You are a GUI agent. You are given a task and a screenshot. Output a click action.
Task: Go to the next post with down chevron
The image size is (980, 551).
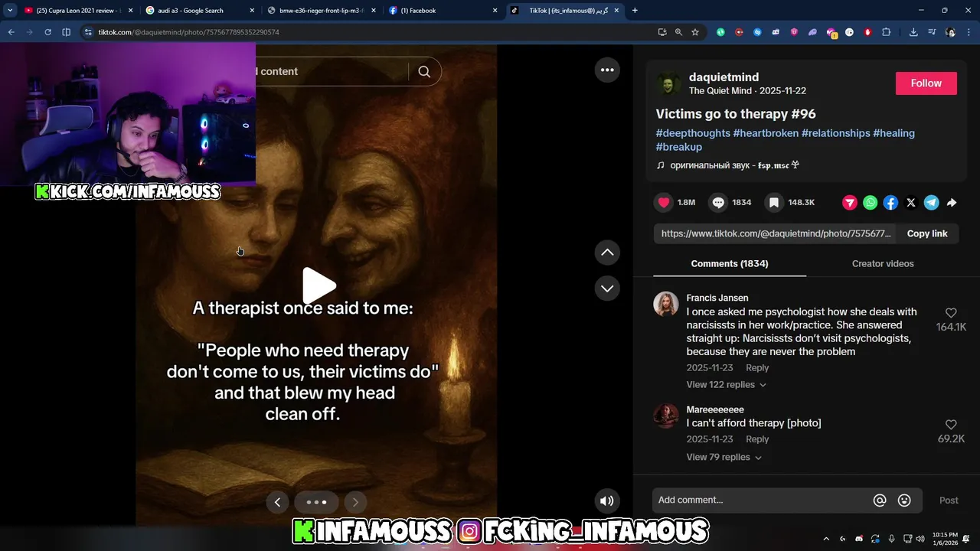pyautogui.click(x=607, y=289)
